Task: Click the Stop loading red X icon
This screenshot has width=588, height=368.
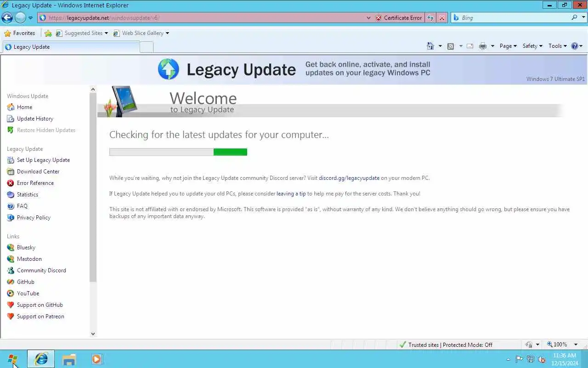Action: [x=441, y=18]
